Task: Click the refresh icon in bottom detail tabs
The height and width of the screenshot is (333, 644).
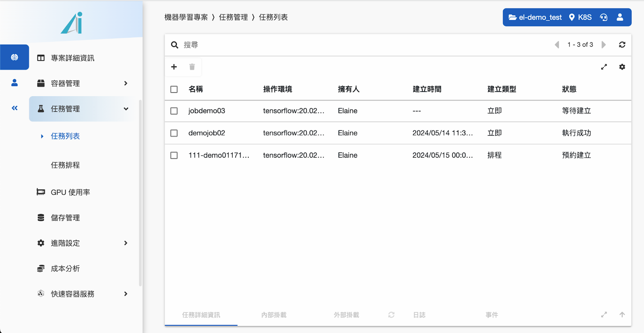Action: click(391, 315)
